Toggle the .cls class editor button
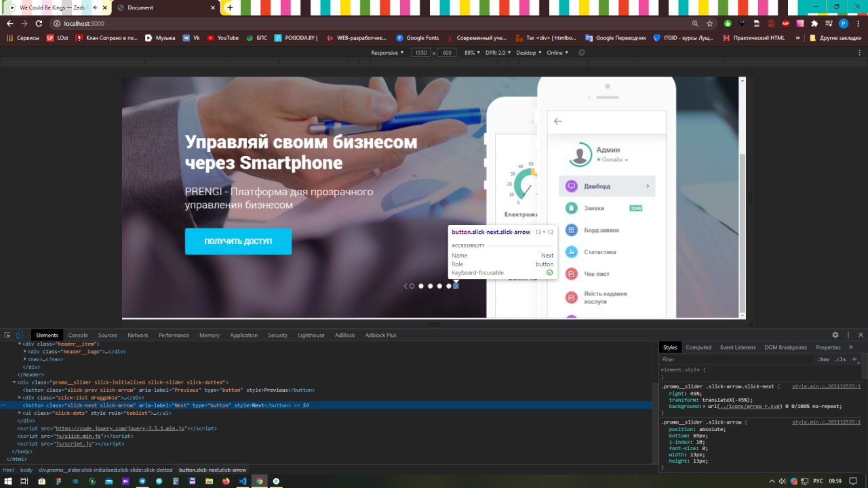 [x=840, y=359]
